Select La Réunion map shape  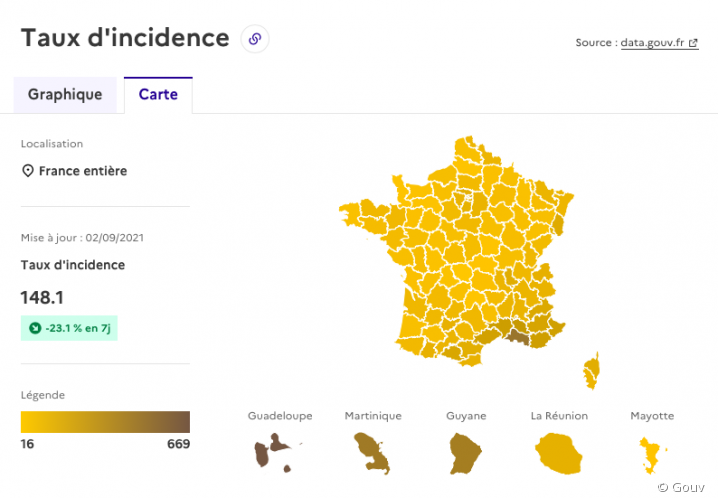(559, 454)
